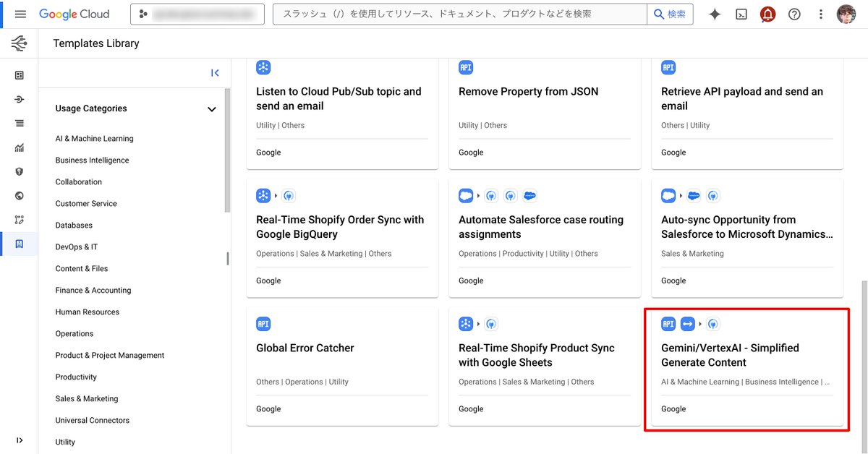
Task: Select the highlighted Templates sidebar icon
Action: (x=19, y=244)
